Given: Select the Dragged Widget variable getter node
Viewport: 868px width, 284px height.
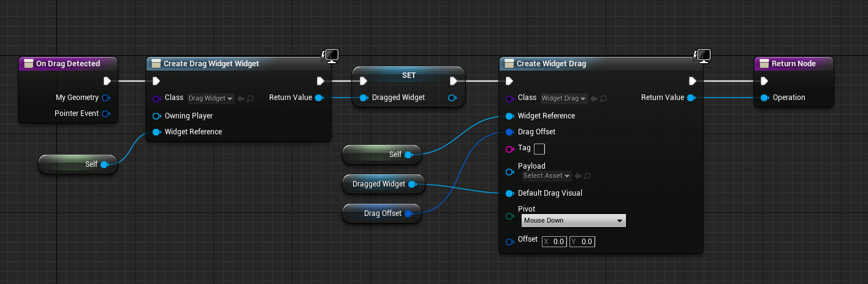Looking at the screenshot, I should 378,184.
